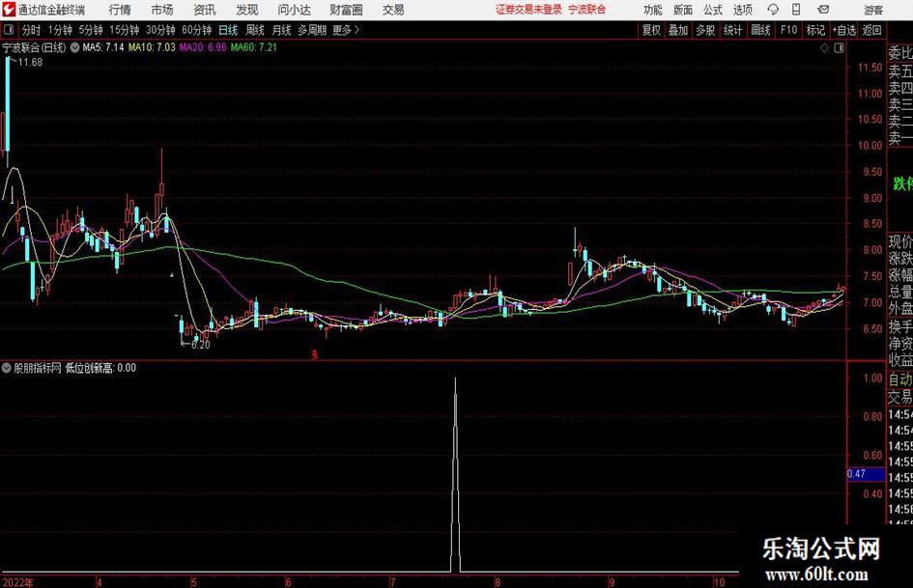The image size is (913, 588).
Task: Open the 选项 menu
Action: click(742, 10)
